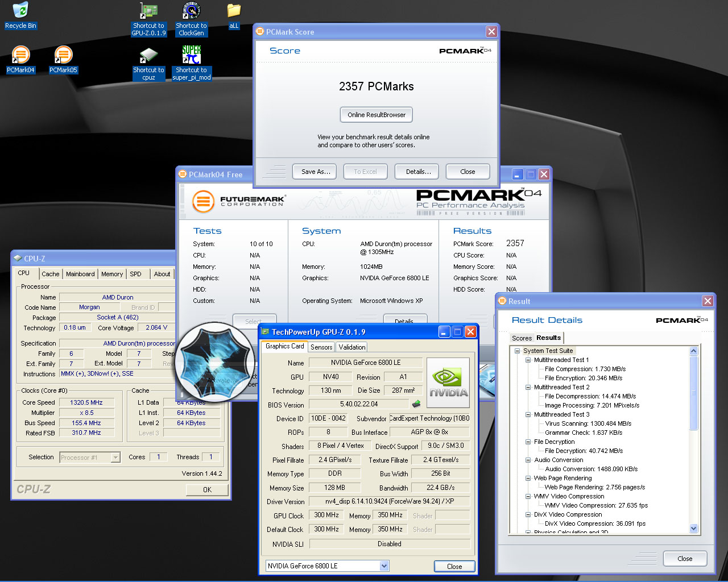The height and width of the screenshot is (582, 728).
Task: Click scrollbar down arrow in Result tree
Action: (693, 528)
